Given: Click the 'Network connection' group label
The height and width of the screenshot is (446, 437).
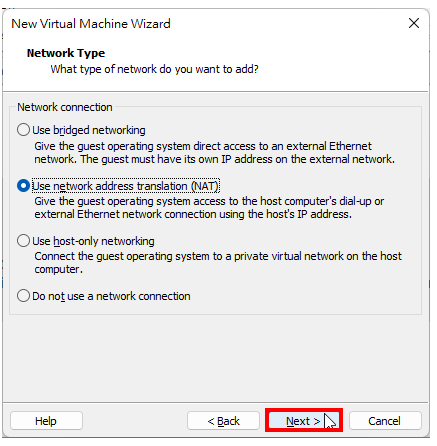Looking at the screenshot, I should (x=65, y=107).
